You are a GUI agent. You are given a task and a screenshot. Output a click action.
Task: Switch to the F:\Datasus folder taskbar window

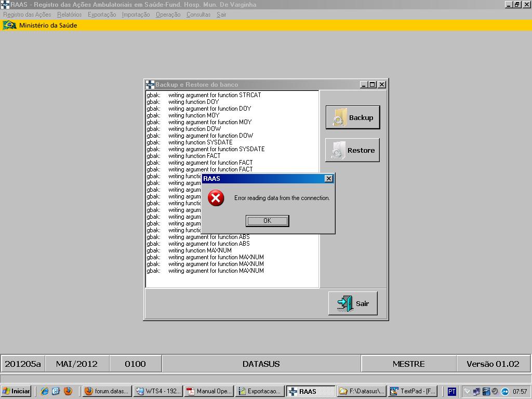tap(362, 391)
